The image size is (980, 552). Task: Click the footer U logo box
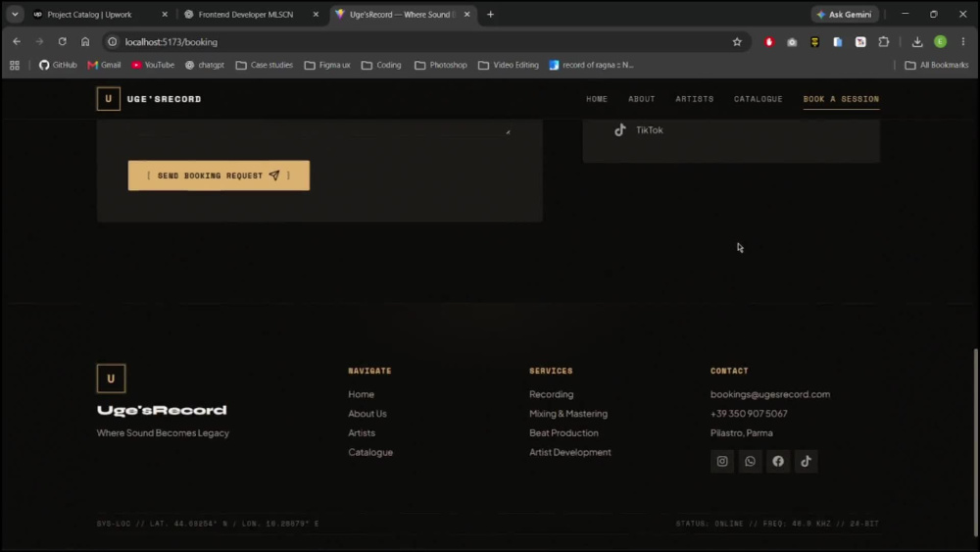tap(112, 378)
